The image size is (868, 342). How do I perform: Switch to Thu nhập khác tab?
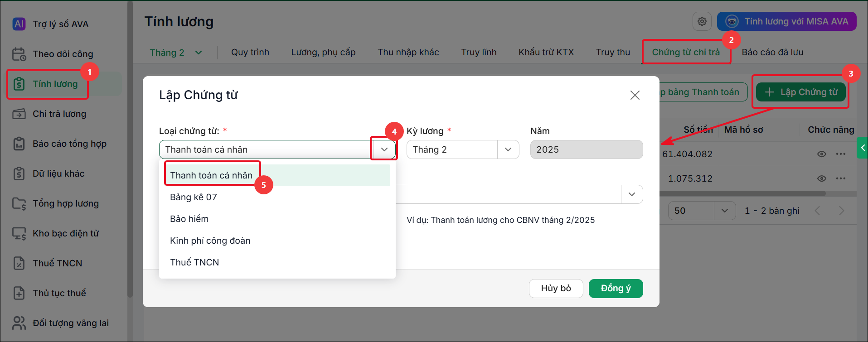point(408,53)
